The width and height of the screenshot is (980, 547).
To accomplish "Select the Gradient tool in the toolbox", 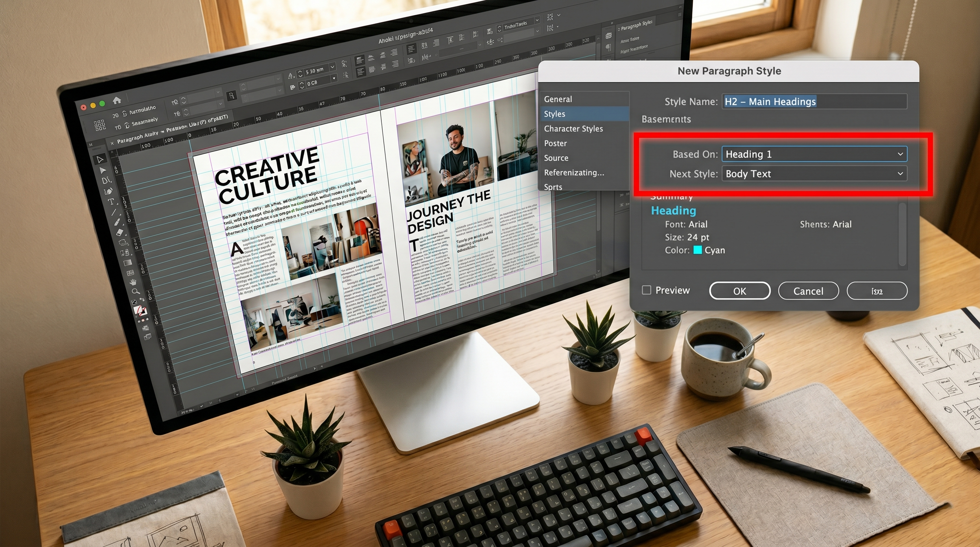I will 127,262.
